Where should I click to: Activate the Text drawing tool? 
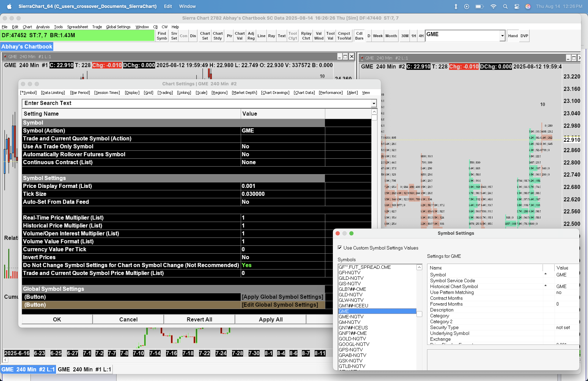click(281, 36)
